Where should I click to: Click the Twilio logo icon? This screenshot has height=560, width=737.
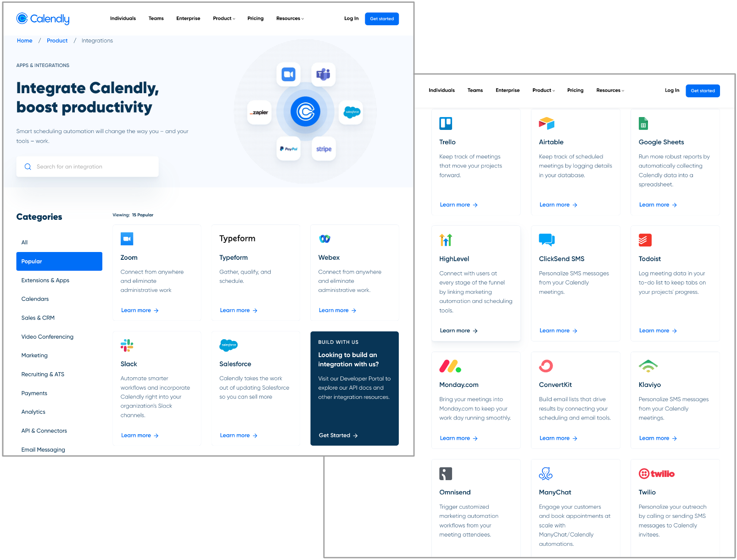pos(657,474)
